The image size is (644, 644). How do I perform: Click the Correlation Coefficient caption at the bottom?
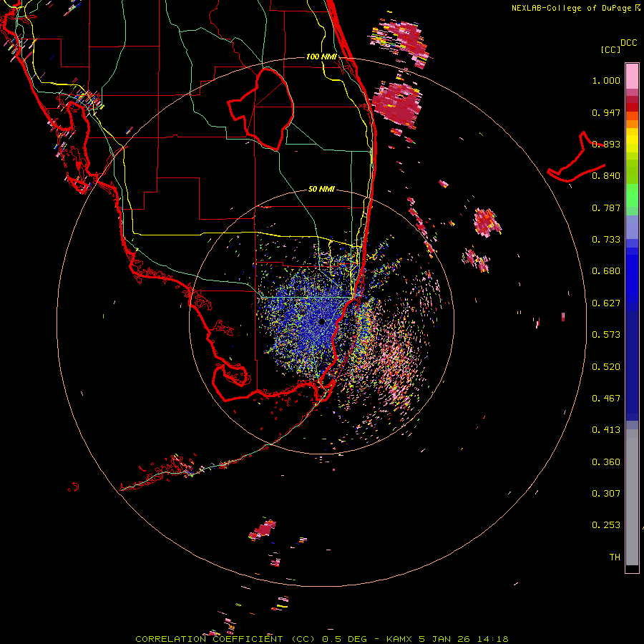pos(322,639)
